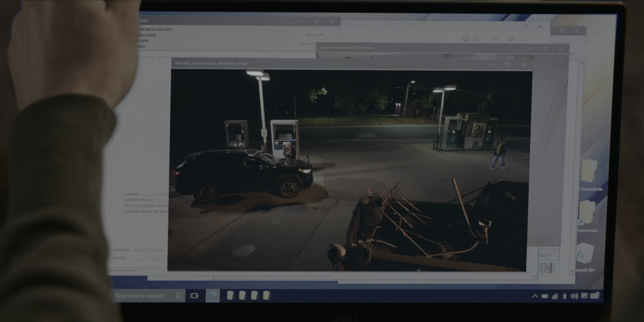Image resolution: width=644 pixels, height=322 pixels.
Task: Click the favorites star icon
Action: pos(476,38)
